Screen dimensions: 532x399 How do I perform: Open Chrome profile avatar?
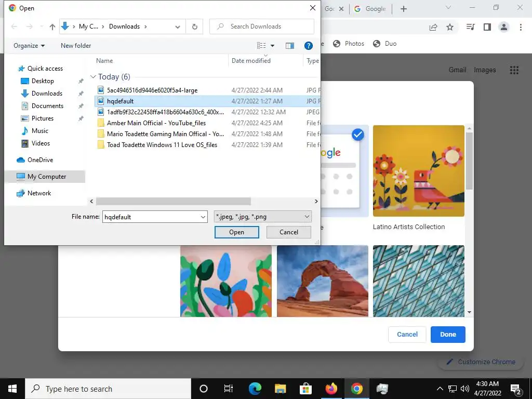click(504, 27)
